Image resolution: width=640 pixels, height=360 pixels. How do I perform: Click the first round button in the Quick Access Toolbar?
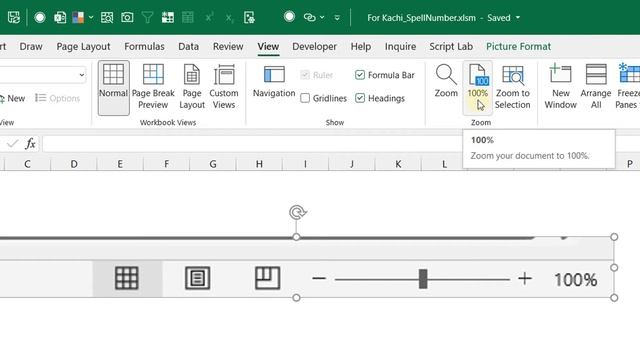(40, 18)
